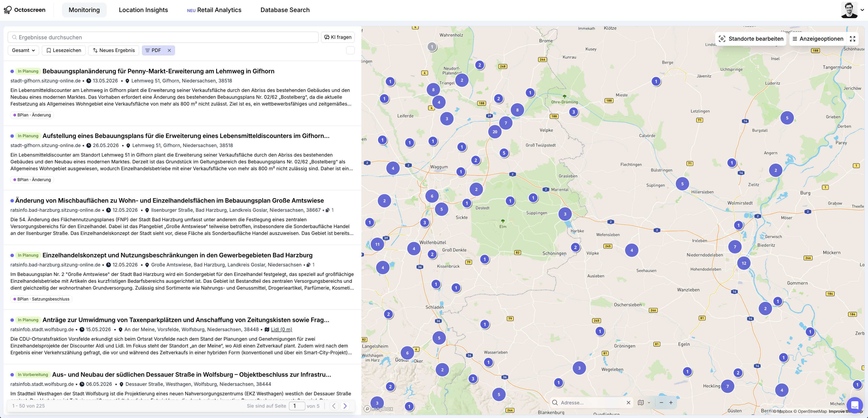Image resolution: width=868 pixels, height=418 pixels.
Task: Click the cluster marker labeled 20
Action: [495, 132]
